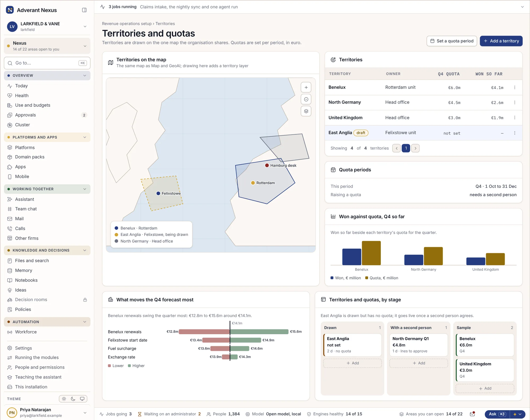Expand the Nexus areas dropdown
The width and height of the screenshot is (530, 420).
point(47,46)
